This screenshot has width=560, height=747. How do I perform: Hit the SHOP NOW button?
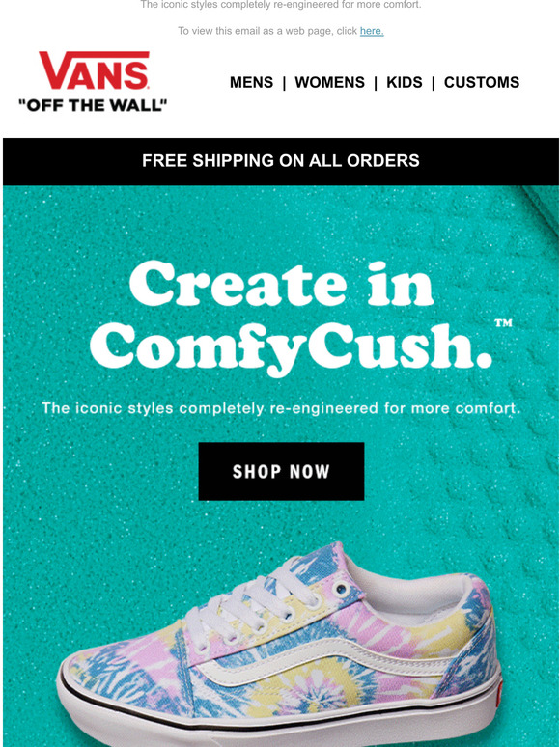(x=281, y=471)
